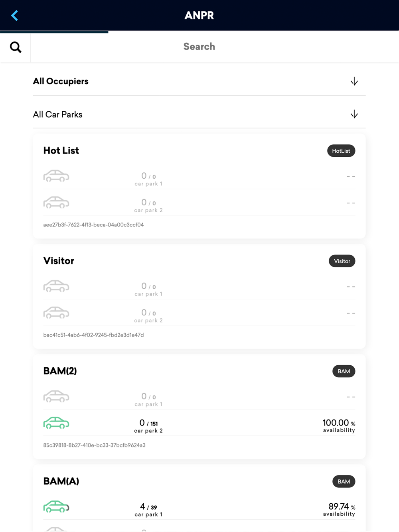This screenshot has width=399, height=532.
Task: Click the Visitor tag badge
Action: [342, 261]
